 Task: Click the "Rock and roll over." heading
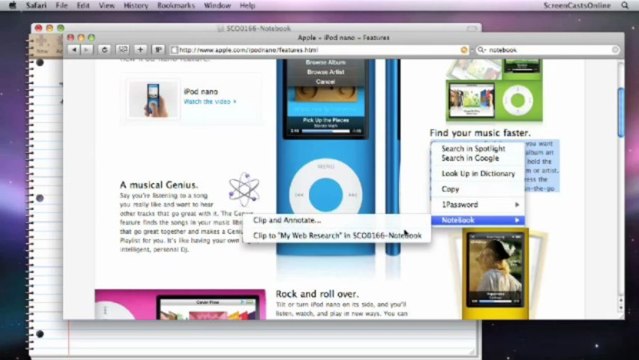(317, 294)
